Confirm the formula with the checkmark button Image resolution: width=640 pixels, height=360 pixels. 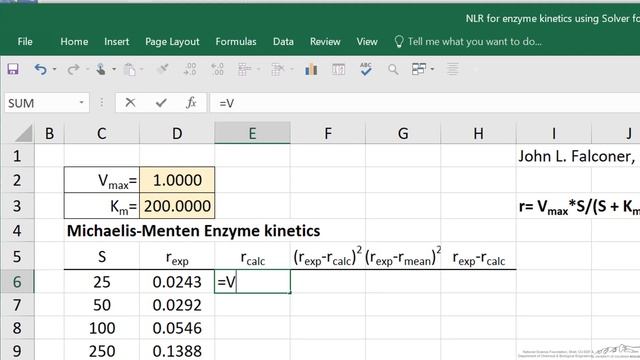pyautogui.click(x=161, y=103)
